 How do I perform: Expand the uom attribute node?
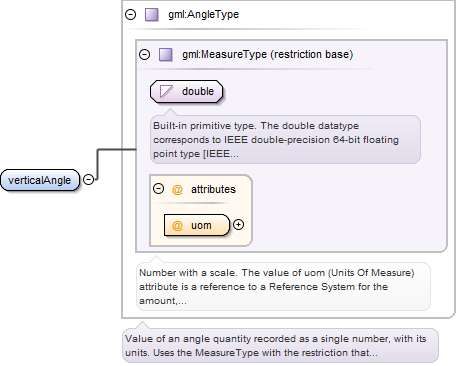(238, 225)
